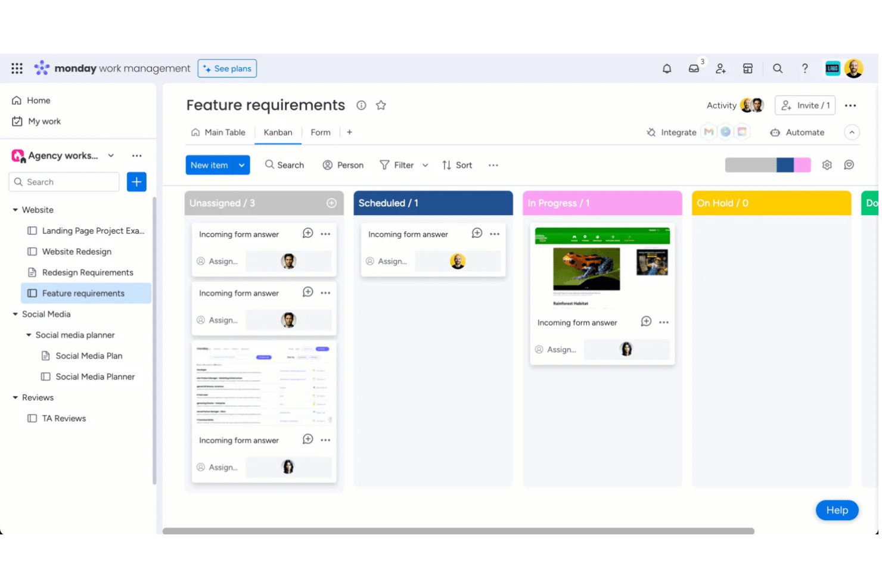Open Website Redesign board
Screen dimensions: 882x588
pos(77,251)
